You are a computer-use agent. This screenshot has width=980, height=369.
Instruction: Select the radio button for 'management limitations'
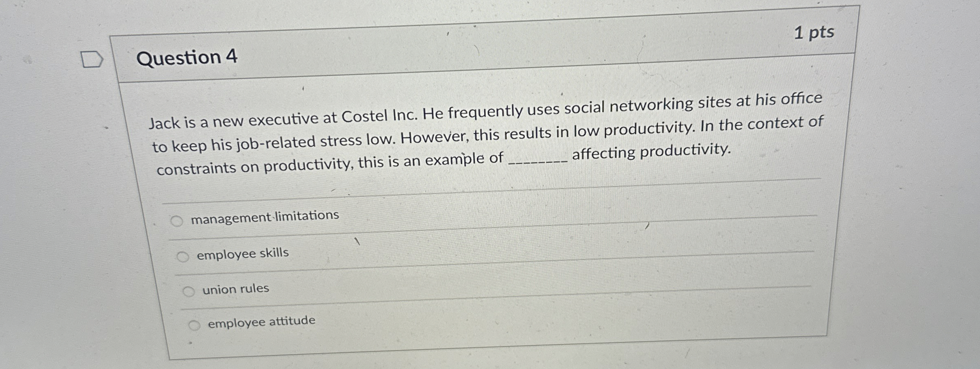[x=178, y=221]
